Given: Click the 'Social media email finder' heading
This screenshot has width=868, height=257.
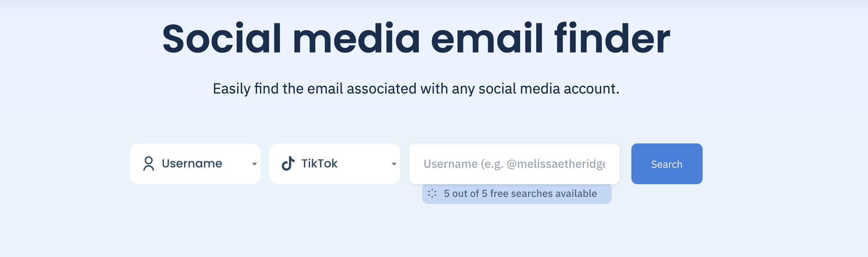Looking at the screenshot, I should pyautogui.click(x=416, y=39).
